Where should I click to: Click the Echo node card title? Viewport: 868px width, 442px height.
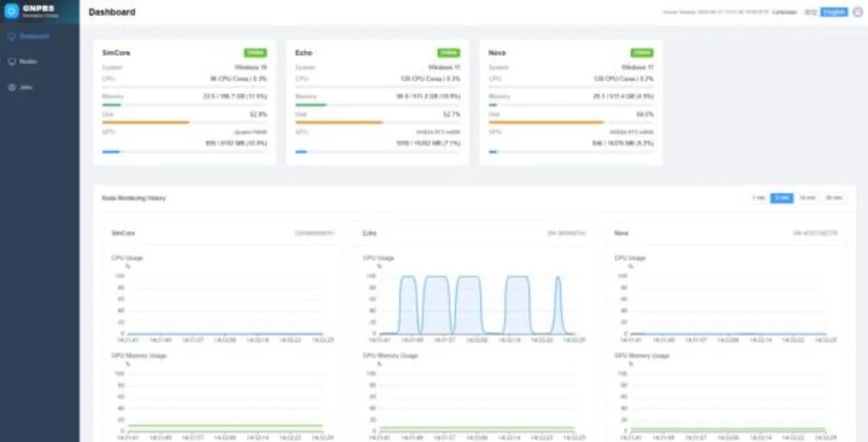303,52
